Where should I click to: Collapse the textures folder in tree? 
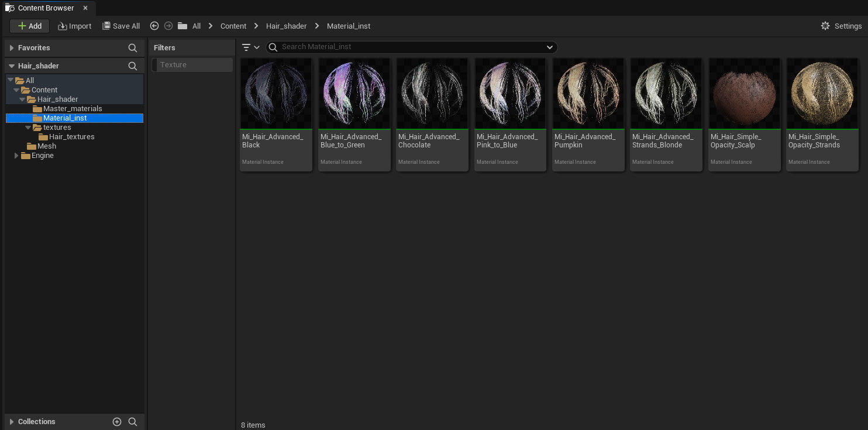pos(28,128)
